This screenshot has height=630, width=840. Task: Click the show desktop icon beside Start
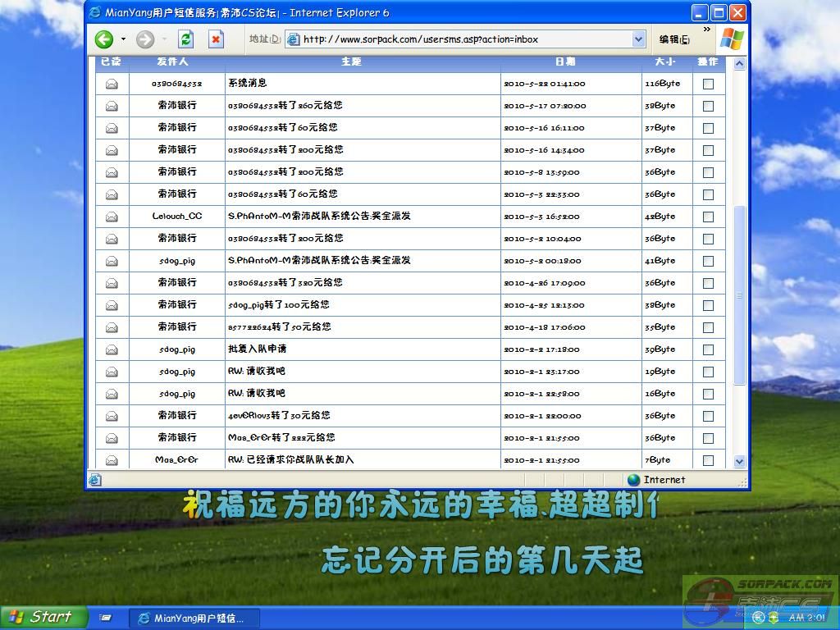tap(106, 618)
